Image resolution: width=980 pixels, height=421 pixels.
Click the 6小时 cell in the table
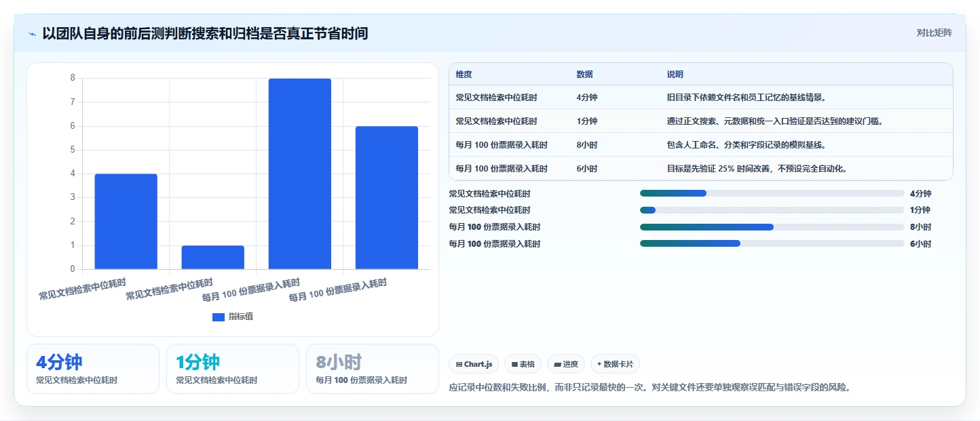click(x=587, y=169)
